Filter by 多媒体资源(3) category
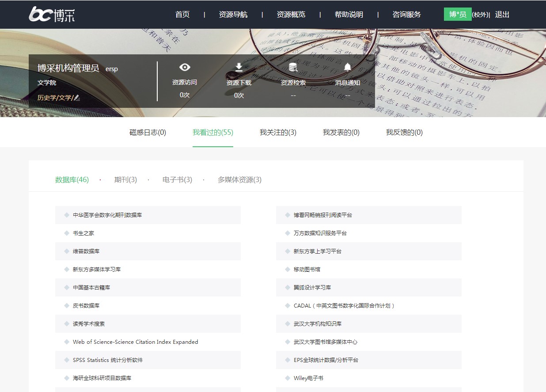The image size is (546, 392). coord(239,180)
